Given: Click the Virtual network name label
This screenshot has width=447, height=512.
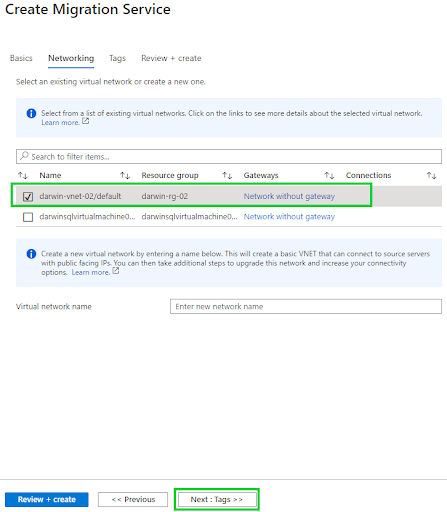Looking at the screenshot, I should [54, 307].
